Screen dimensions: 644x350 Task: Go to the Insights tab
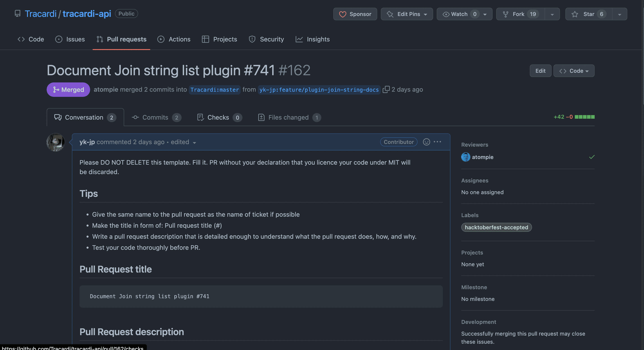click(x=313, y=39)
